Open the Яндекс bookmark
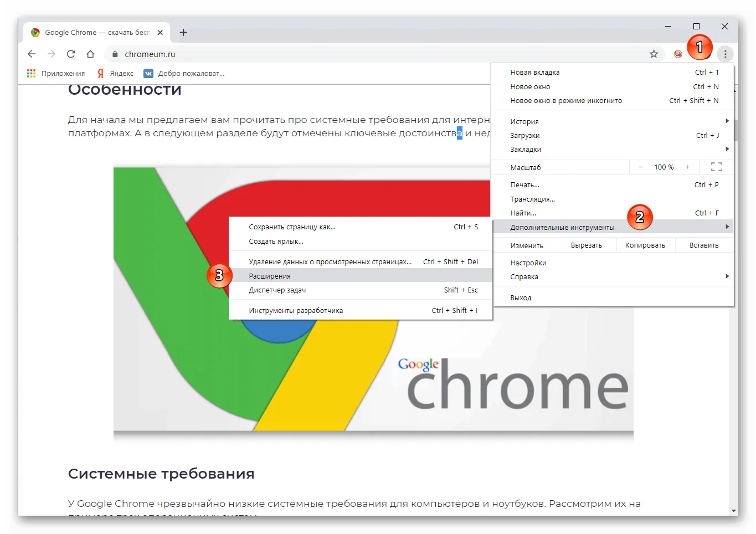This screenshot has width=756, height=534. coord(116,73)
